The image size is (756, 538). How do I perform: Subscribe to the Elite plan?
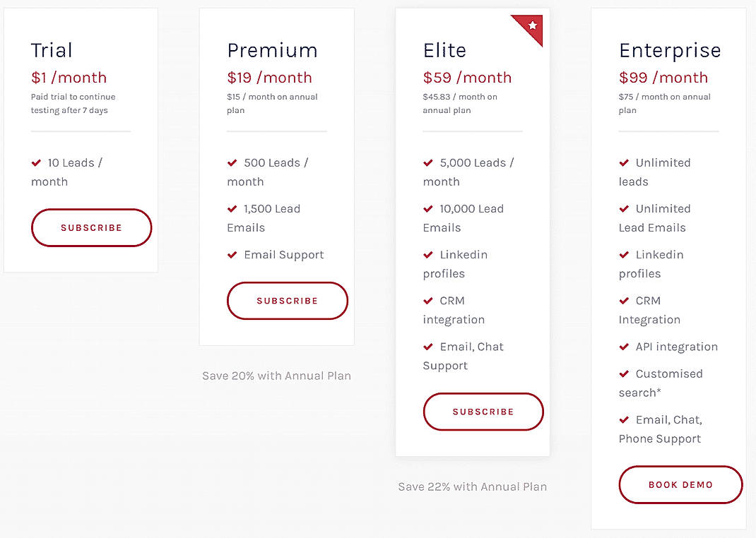(483, 412)
